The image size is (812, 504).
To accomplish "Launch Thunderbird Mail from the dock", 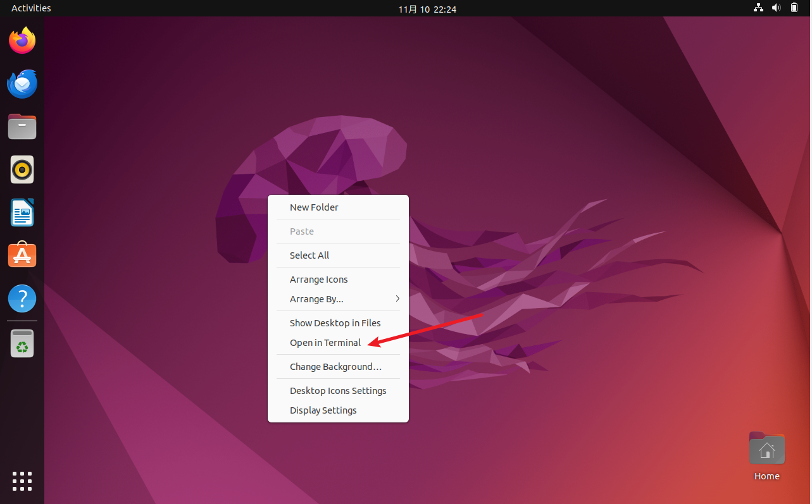I will click(22, 83).
